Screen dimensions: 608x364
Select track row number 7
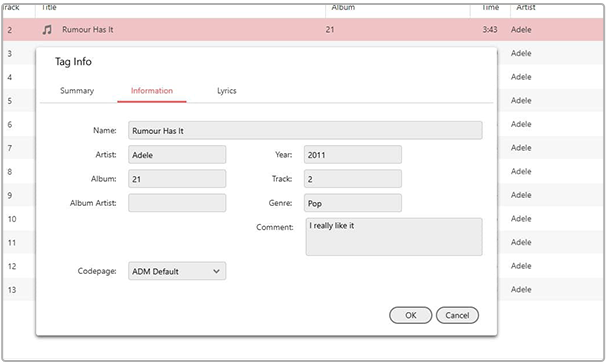[10, 148]
